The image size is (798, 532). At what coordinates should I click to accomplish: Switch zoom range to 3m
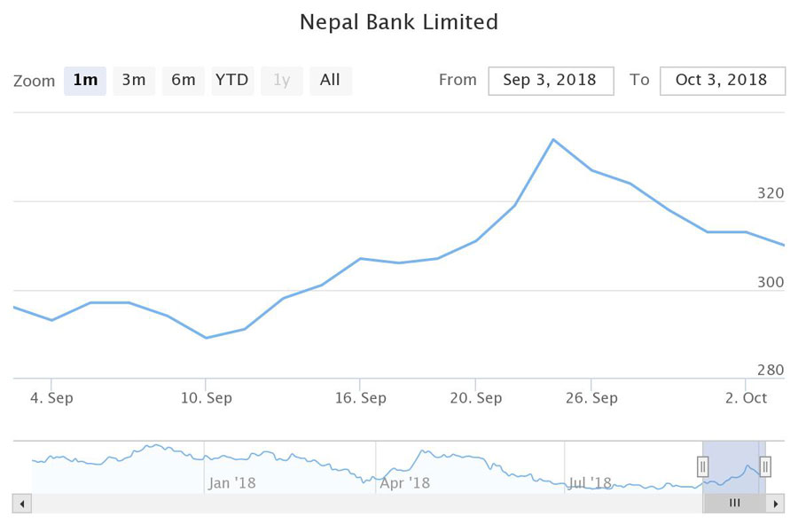click(134, 81)
